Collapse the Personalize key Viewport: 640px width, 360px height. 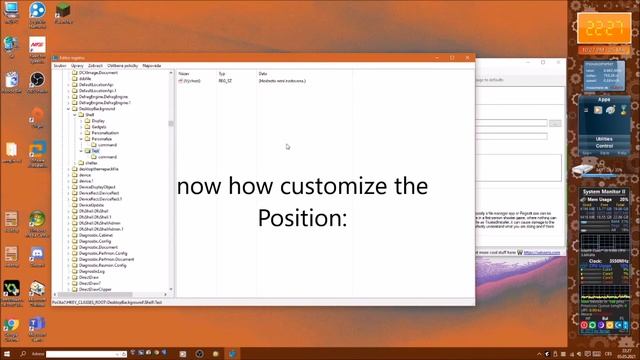81,139
